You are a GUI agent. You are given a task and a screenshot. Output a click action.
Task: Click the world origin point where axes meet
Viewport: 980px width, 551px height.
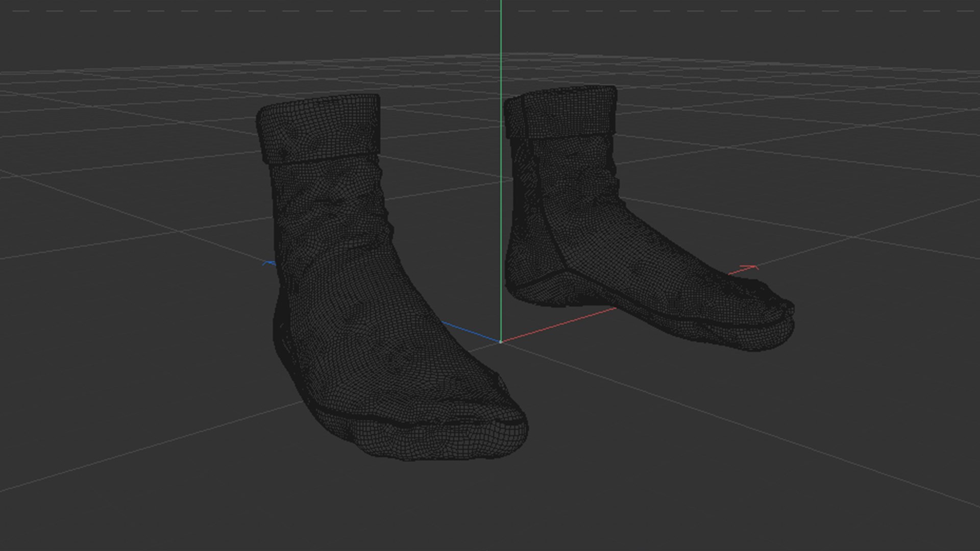501,342
